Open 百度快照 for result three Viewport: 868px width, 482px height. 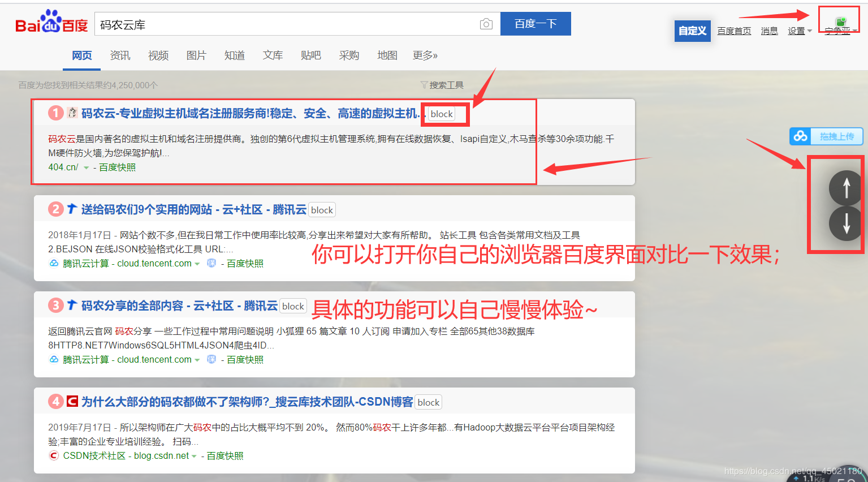click(x=245, y=360)
